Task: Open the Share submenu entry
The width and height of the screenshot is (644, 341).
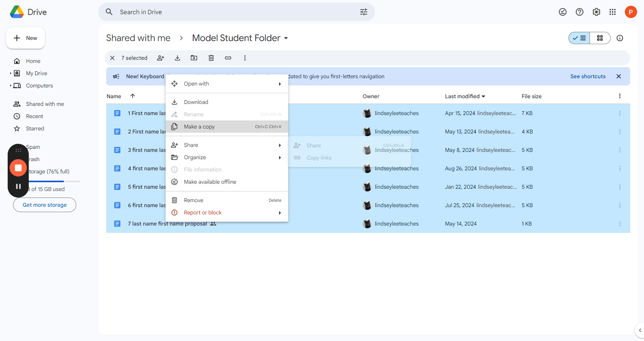Action: [227, 145]
